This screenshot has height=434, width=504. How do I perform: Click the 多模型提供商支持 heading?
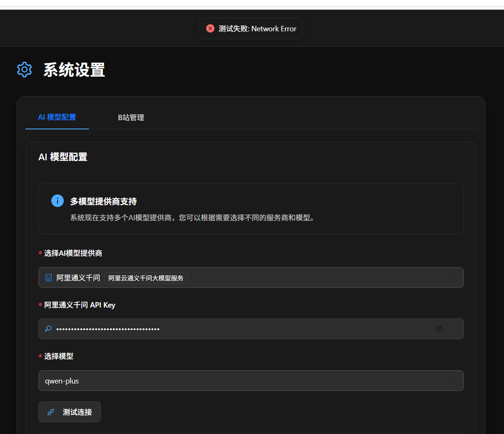pos(103,202)
